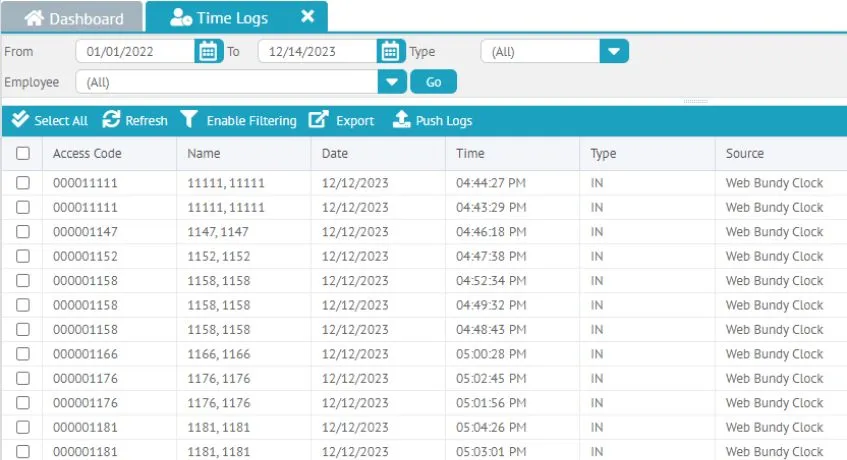Click the Employee (All) combo field
The width and height of the screenshot is (847, 460).
pyautogui.click(x=227, y=82)
